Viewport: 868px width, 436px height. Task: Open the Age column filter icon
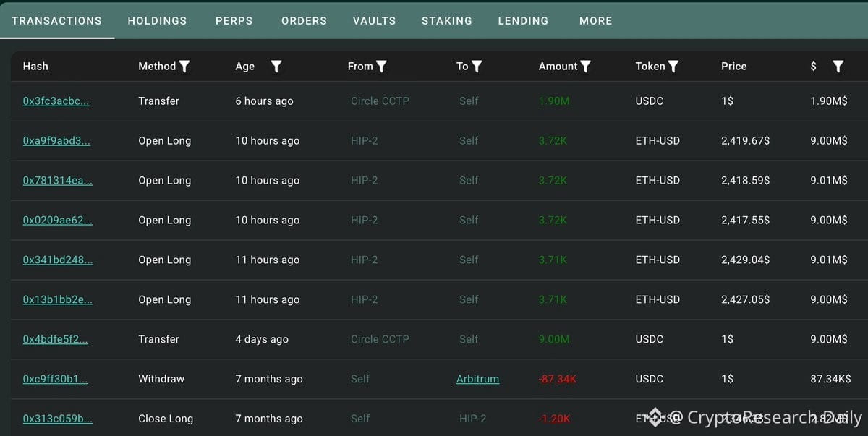pyautogui.click(x=276, y=67)
